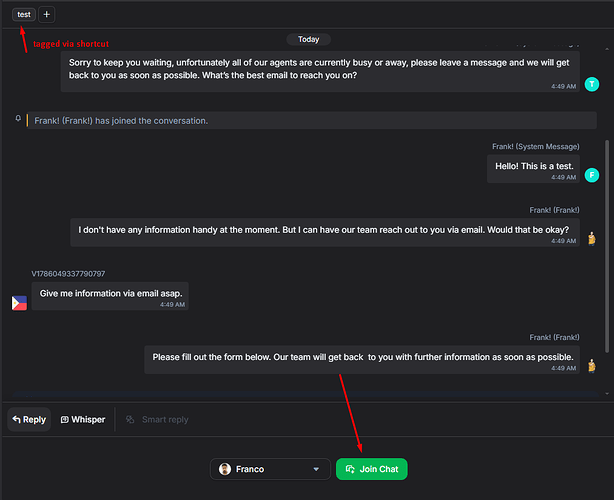The image size is (614, 500).
Task: Open the Franco agent dropdown
Action: 270,469
